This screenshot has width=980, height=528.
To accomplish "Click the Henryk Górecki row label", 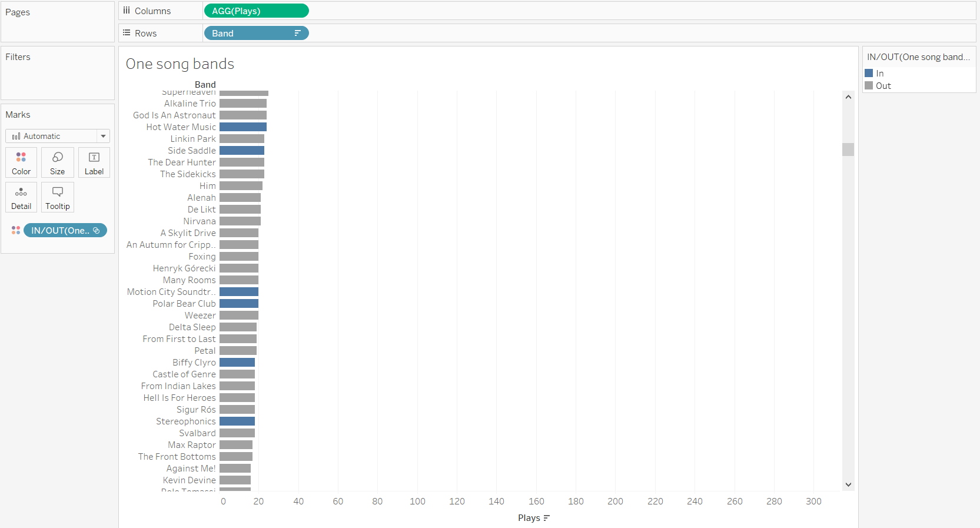I will [x=184, y=268].
